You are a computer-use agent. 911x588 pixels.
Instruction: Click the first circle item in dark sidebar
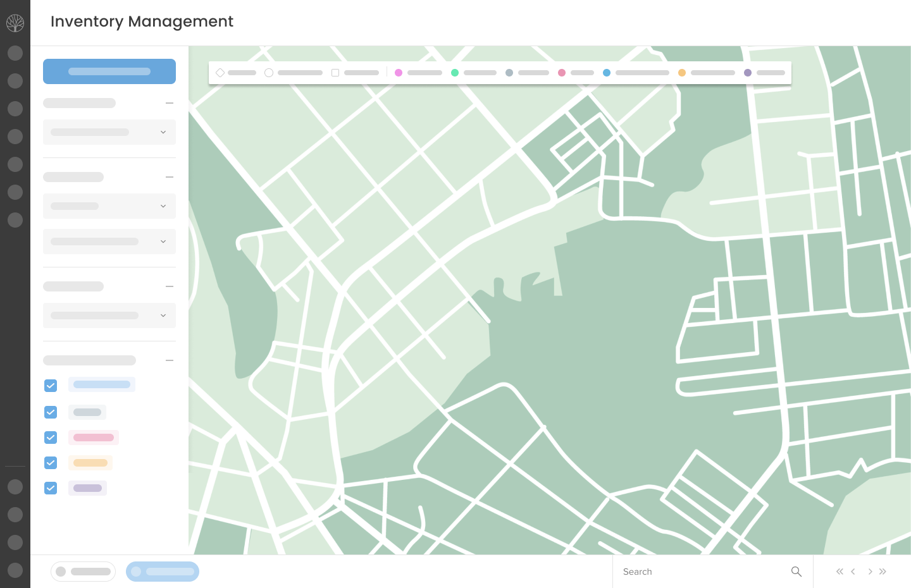pos(15,53)
